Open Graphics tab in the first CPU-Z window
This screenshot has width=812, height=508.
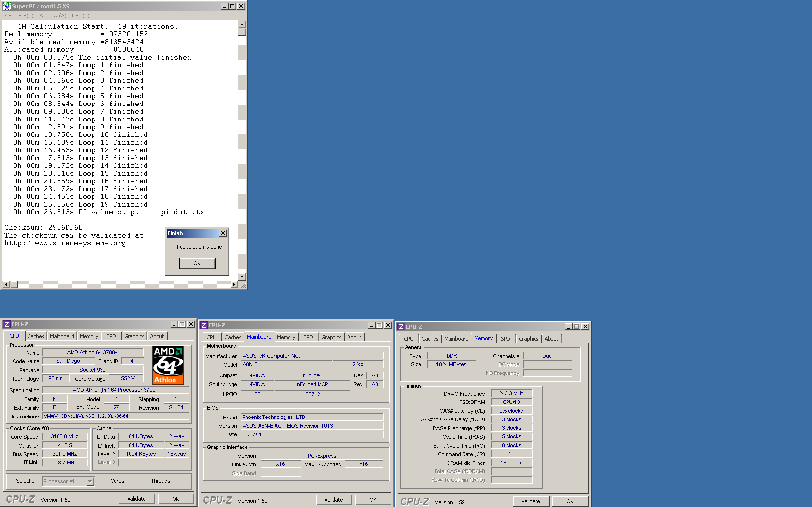[x=134, y=336]
